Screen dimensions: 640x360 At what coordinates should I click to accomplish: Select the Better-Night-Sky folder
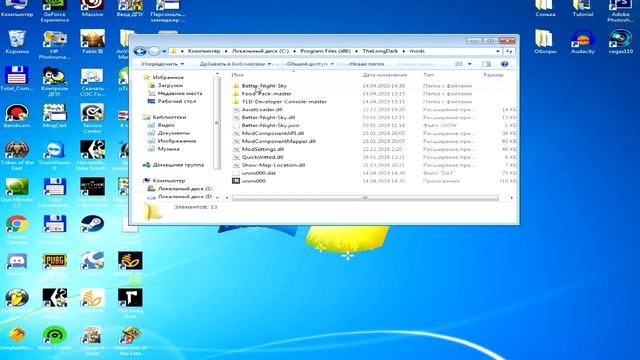tap(264, 86)
